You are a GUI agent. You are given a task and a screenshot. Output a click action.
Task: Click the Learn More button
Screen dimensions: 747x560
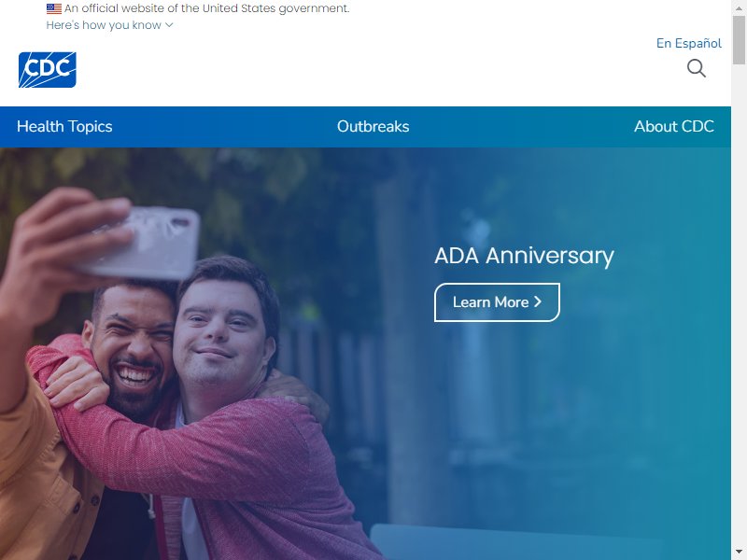[497, 302]
